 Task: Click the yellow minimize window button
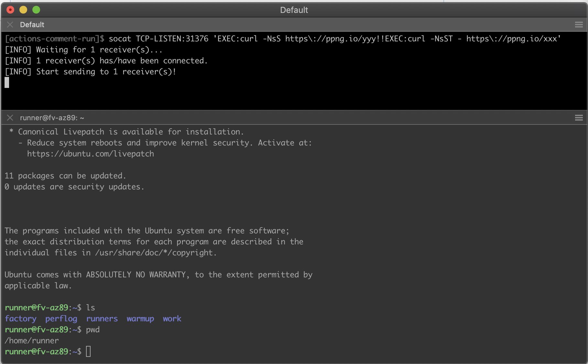point(23,10)
